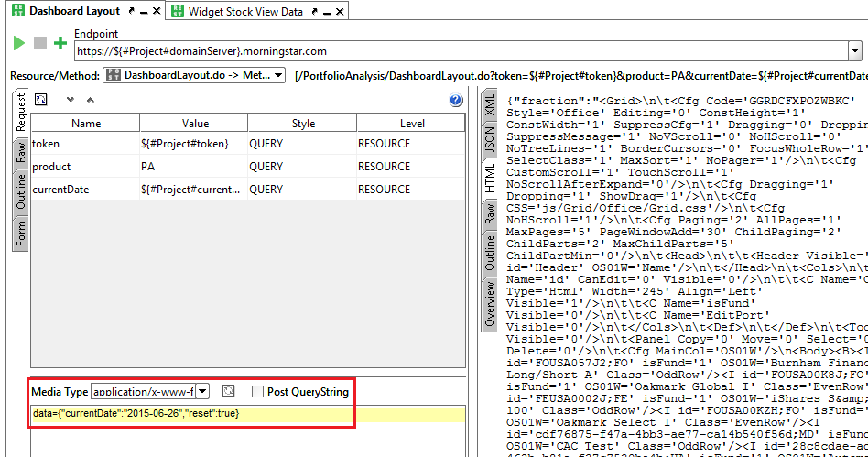868x457 pixels.
Task: Select the currentDate parameter name cell
Action: click(x=85, y=189)
